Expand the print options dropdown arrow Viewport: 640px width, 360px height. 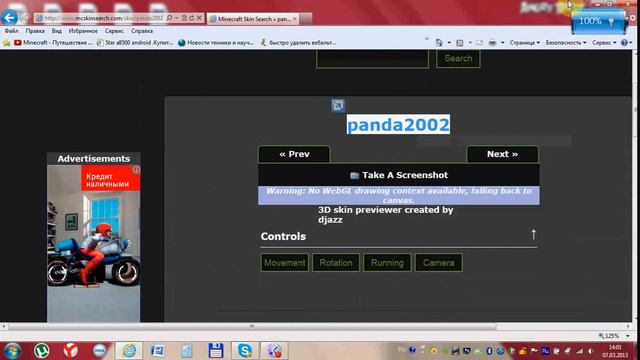[x=502, y=42]
